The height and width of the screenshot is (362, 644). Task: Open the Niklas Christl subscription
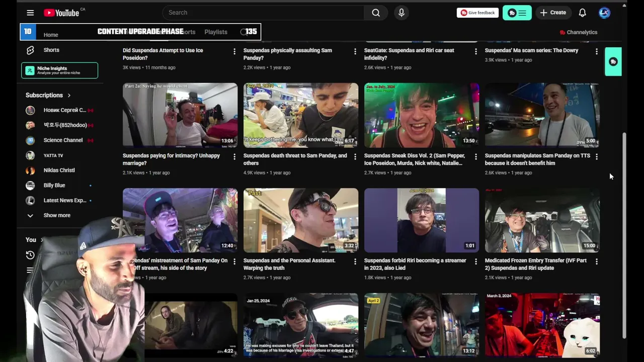tap(60, 170)
